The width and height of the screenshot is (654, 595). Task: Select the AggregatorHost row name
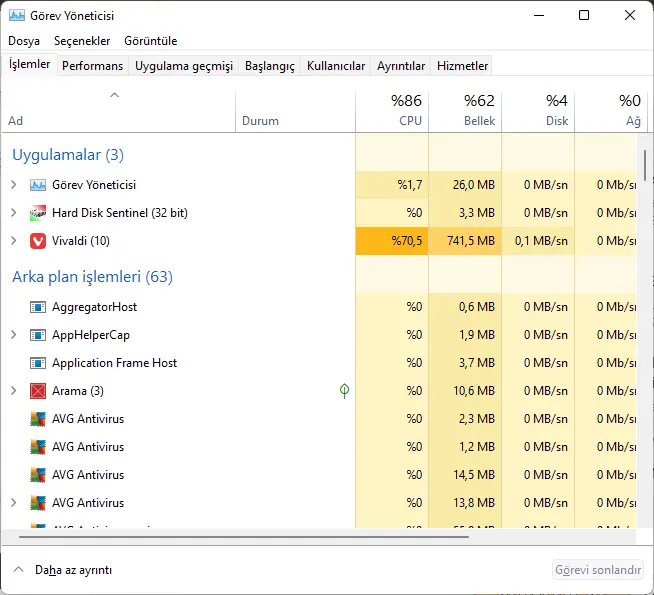(95, 307)
